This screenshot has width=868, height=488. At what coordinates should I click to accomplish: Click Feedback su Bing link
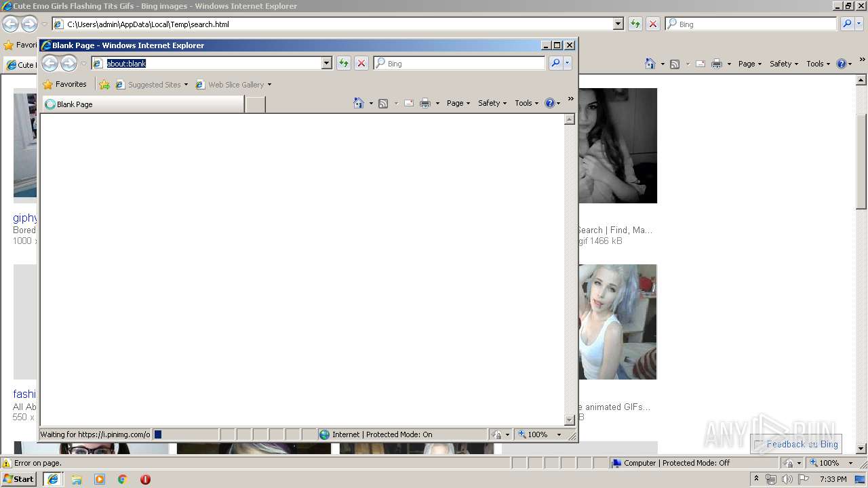coord(802,444)
